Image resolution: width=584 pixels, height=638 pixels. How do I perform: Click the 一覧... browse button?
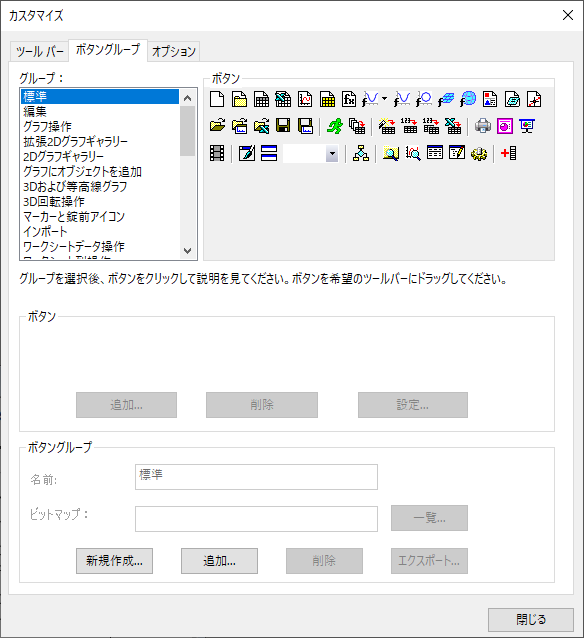[429, 518]
